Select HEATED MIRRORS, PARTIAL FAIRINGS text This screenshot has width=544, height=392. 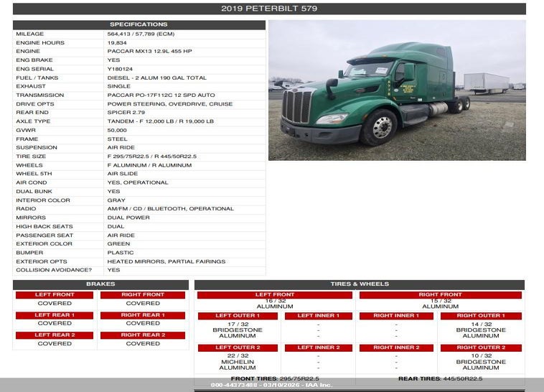tap(167, 261)
